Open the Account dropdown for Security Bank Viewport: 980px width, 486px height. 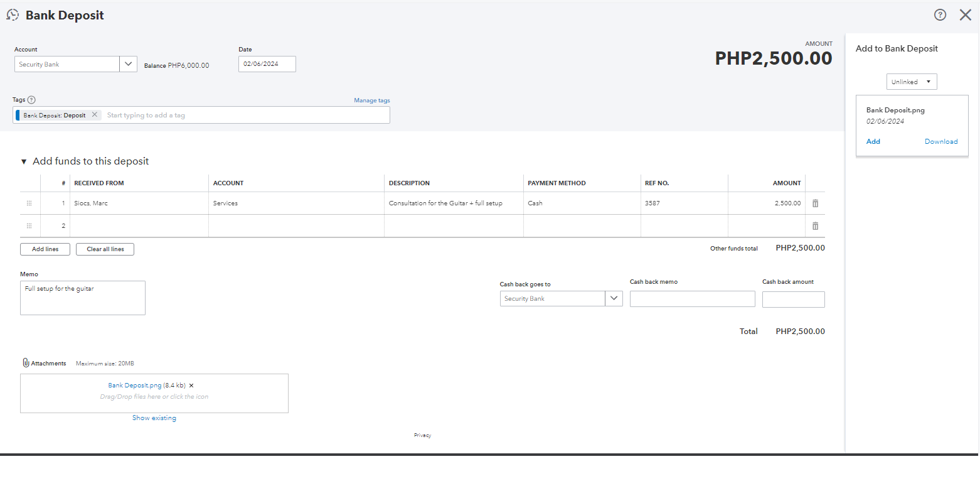[x=128, y=64]
